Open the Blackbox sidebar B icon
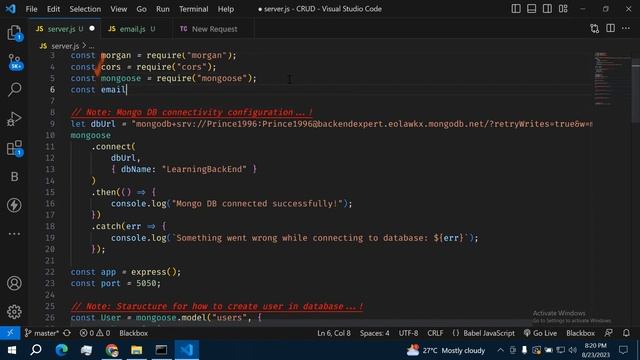 click(14, 176)
